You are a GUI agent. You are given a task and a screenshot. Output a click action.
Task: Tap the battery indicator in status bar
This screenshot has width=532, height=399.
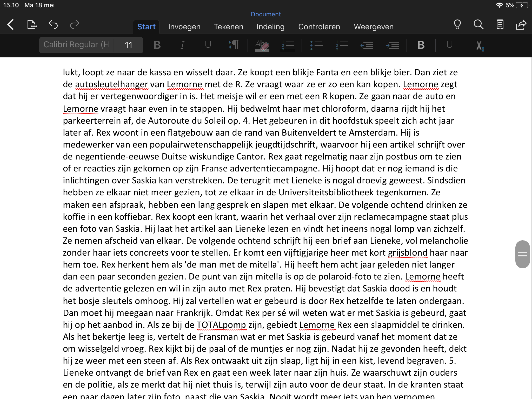click(x=522, y=5)
